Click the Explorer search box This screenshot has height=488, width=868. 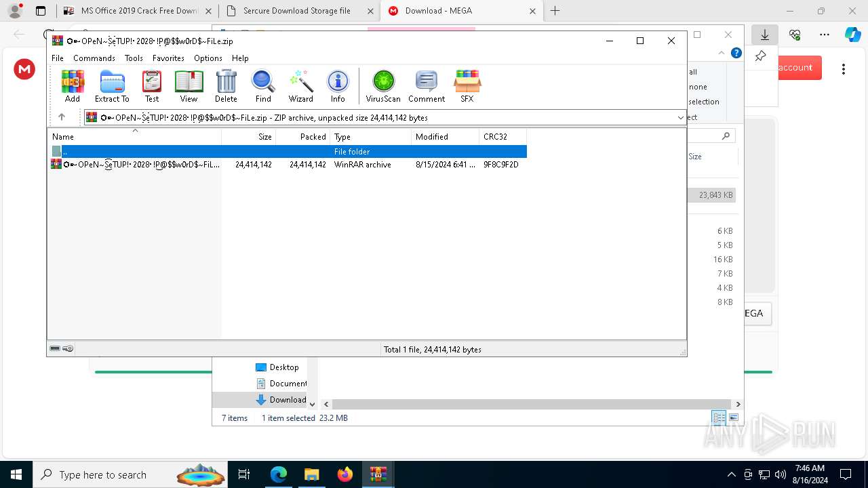(x=711, y=136)
